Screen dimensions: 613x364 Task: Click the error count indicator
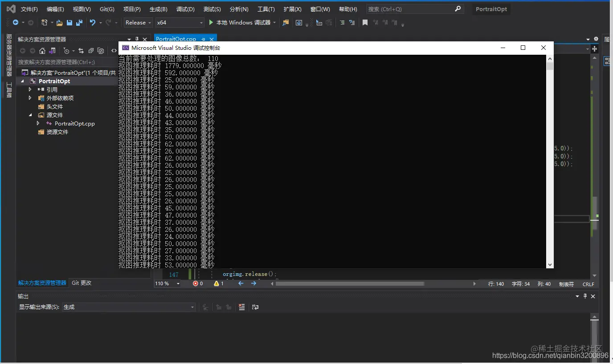[x=198, y=283]
